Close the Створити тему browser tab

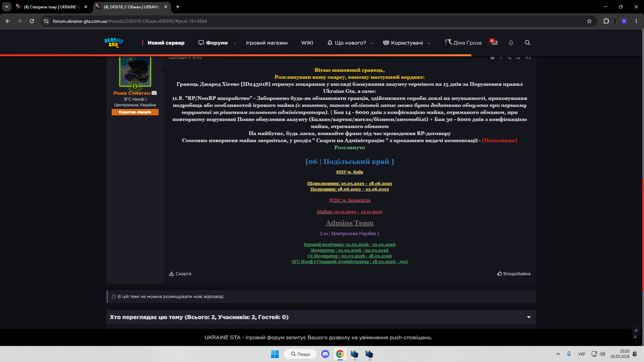85,7
